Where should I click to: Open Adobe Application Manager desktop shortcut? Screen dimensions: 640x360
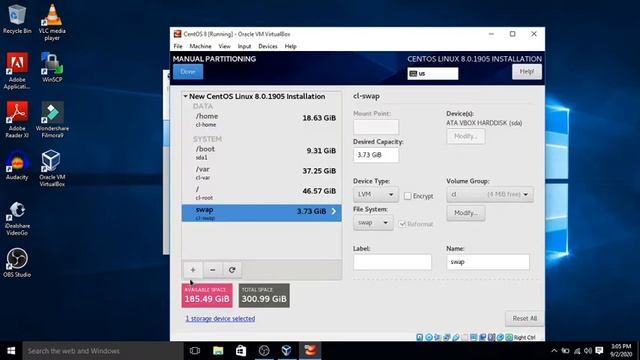click(x=17, y=71)
